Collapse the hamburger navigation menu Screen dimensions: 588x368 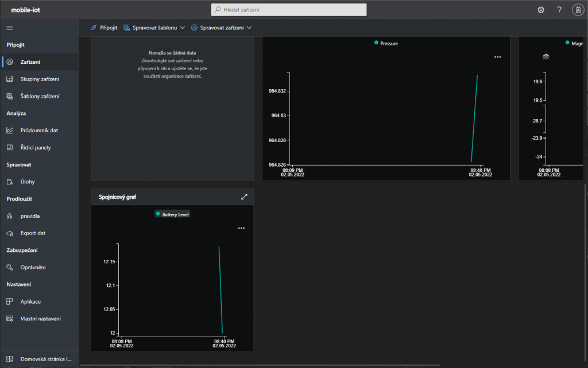point(10,28)
